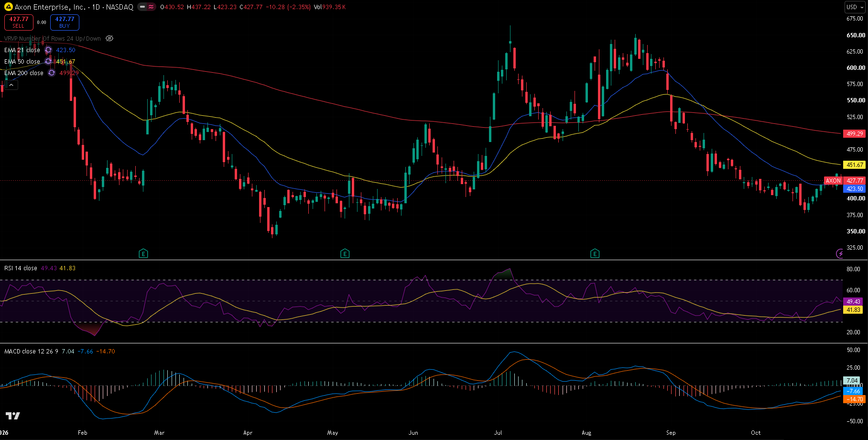Click the purple 49.43 RSI axis label

coord(853,302)
